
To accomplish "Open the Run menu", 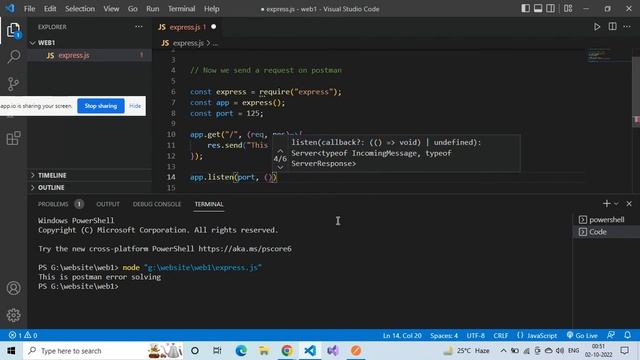I will tap(152, 9).
